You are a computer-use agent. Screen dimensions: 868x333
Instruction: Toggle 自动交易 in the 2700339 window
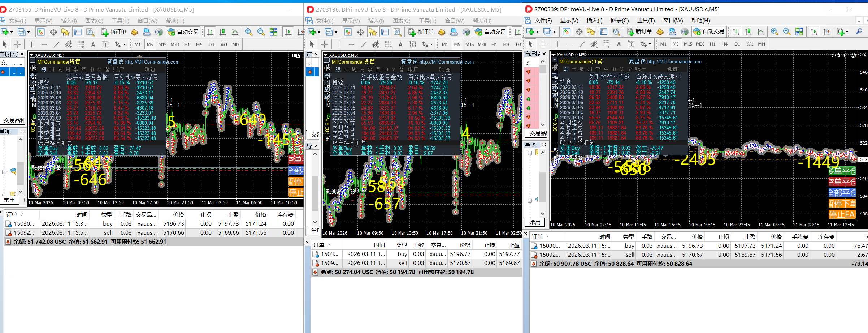click(x=708, y=32)
